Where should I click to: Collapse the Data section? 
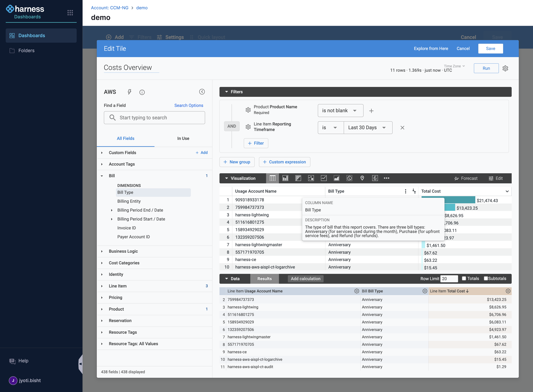(x=227, y=279)
